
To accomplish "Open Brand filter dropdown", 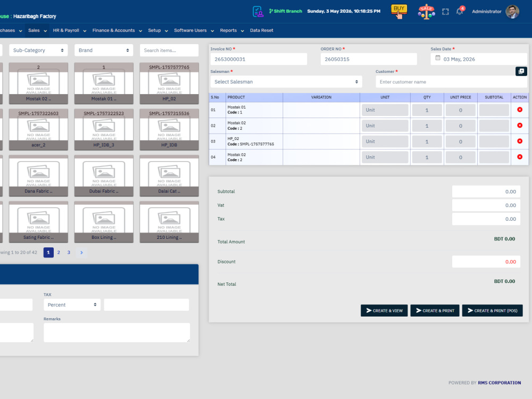I will 104,50.
